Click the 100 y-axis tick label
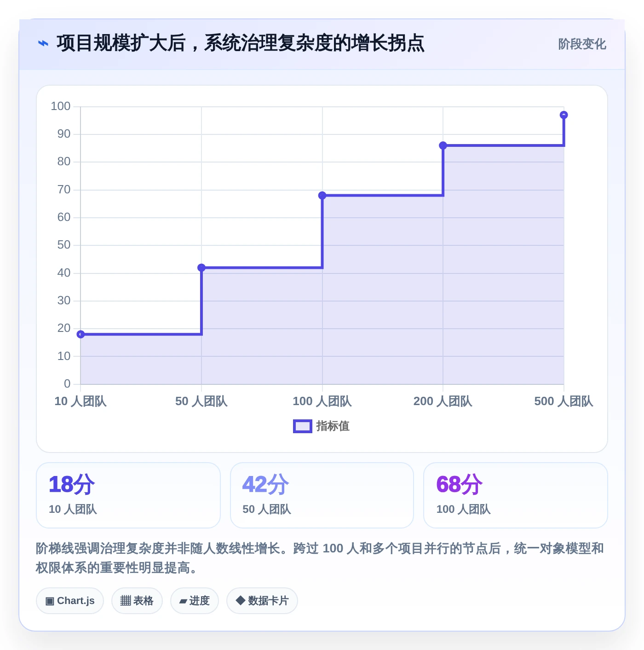Screen dimensions: 644x650 coord(61,106)
